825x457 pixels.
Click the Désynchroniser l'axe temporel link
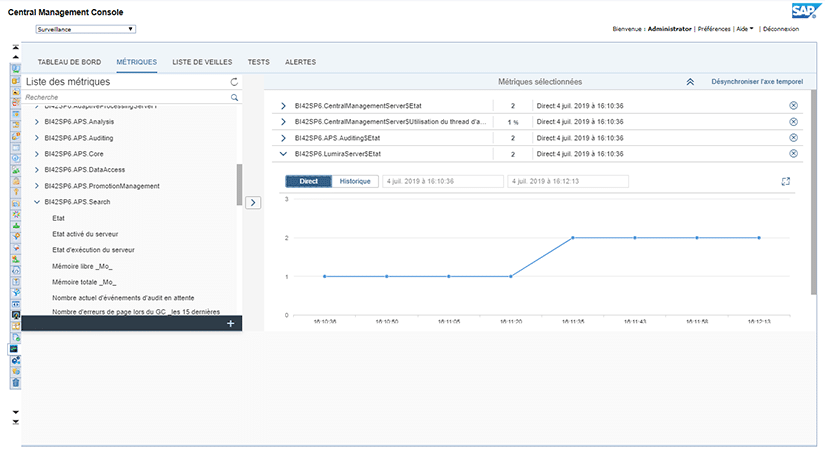(756, 82)
